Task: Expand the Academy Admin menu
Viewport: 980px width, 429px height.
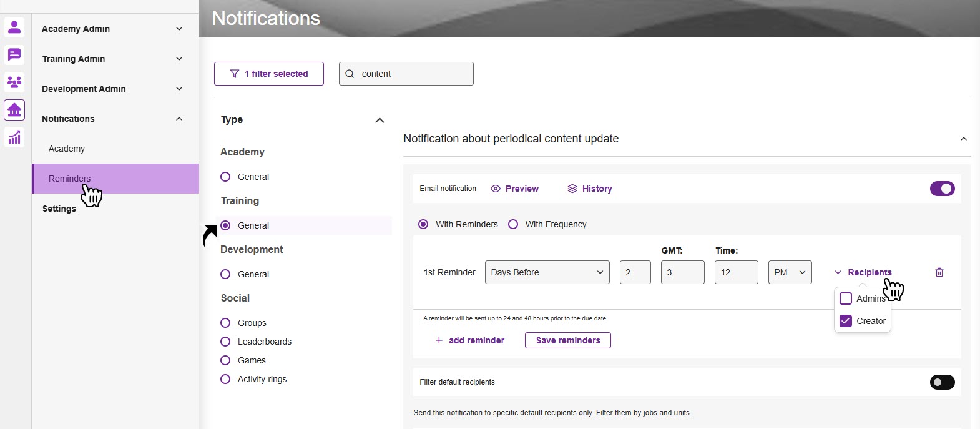Action: pyautogui.click(x=112, y=29)
